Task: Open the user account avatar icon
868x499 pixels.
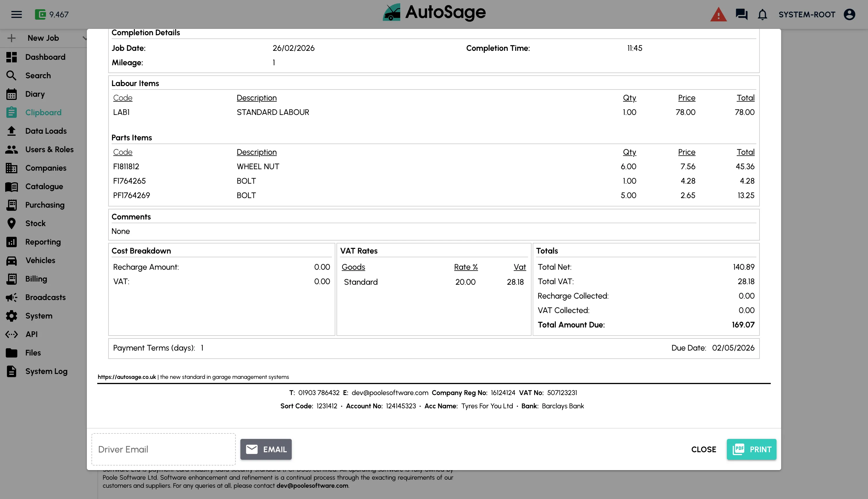Action: pyautogui.click(x=850, y=14)
